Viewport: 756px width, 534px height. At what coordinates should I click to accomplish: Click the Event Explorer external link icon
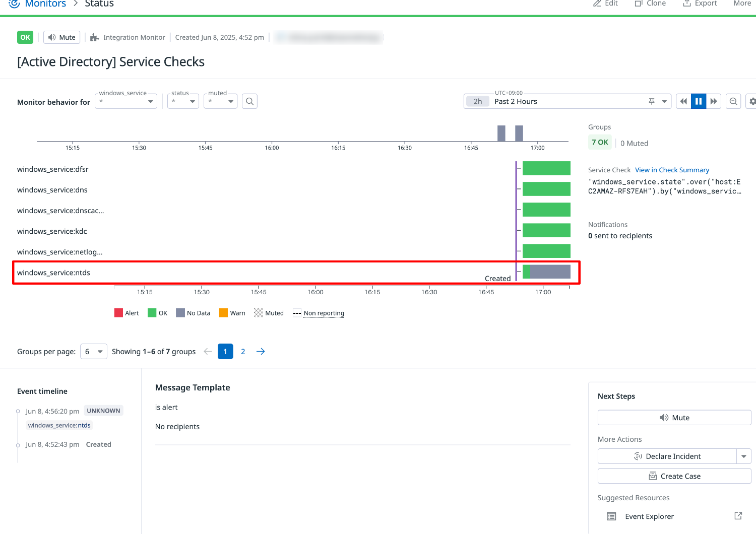point(738,516)
